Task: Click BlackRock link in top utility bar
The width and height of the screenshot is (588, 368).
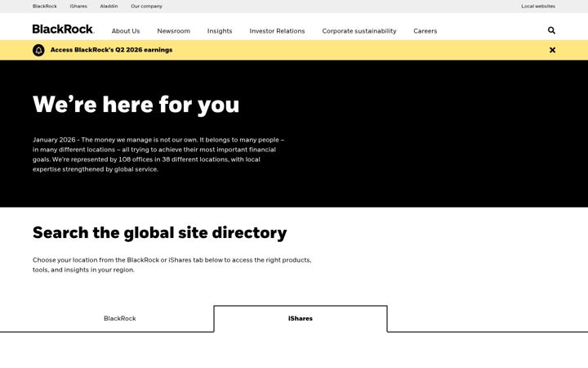Action: [45, 7]
